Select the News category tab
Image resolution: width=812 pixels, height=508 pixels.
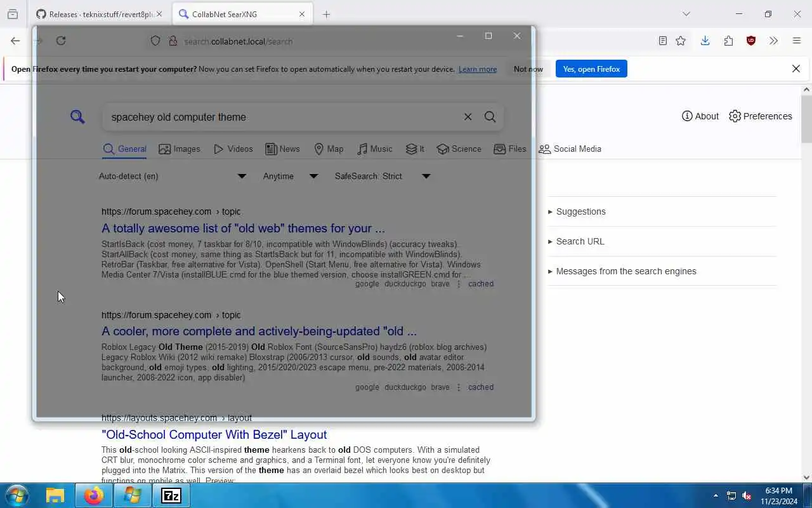(x=282, y=149)
